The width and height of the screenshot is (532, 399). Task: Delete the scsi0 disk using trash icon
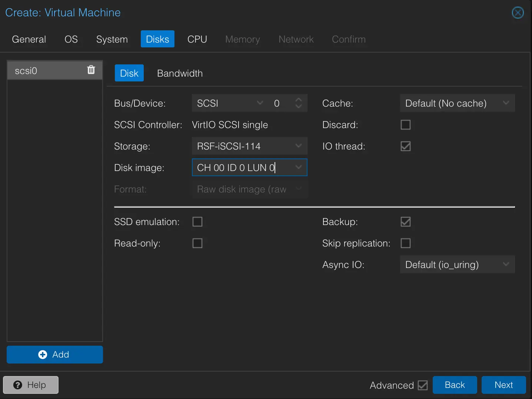(x=91, y=70)
